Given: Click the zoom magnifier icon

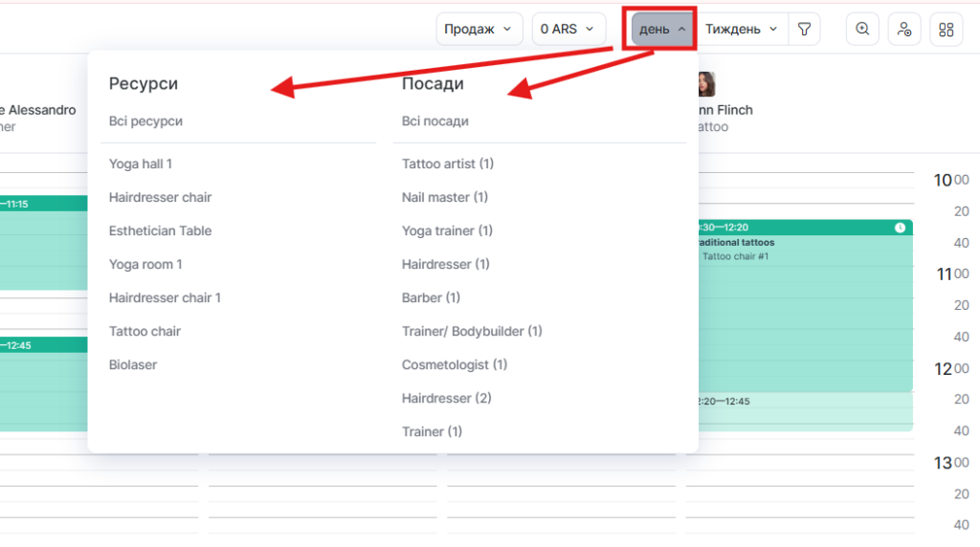Looking at the screenshot, I should coord(862,29).
